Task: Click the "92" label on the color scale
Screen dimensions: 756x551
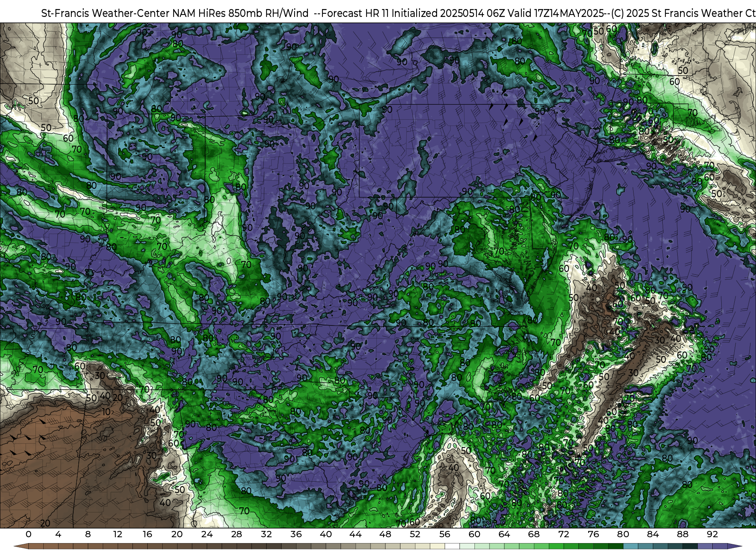Action: coord(712,534)
